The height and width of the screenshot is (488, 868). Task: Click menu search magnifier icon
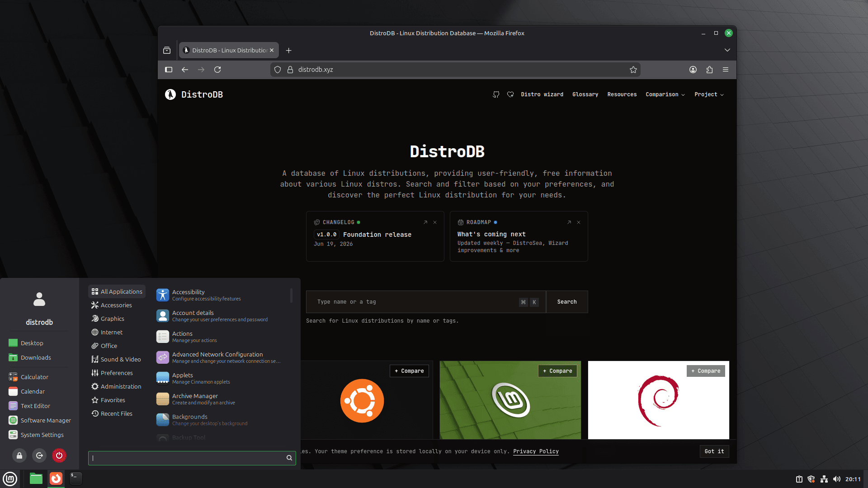[289, 458]
